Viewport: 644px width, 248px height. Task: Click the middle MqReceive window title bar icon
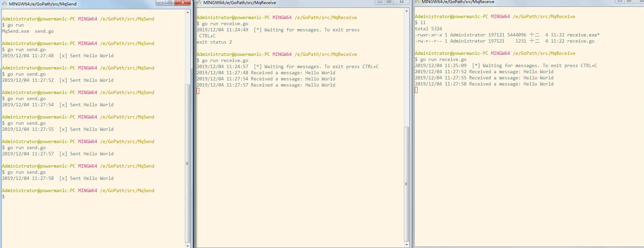pyautogui.click(x=199, y=2)
